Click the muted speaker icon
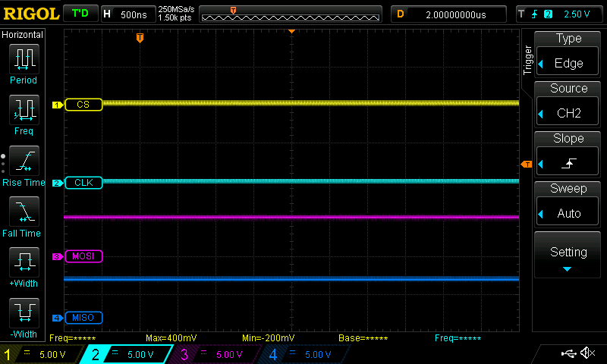The width and height of the screenshot is (607, 364). [587, 353]
